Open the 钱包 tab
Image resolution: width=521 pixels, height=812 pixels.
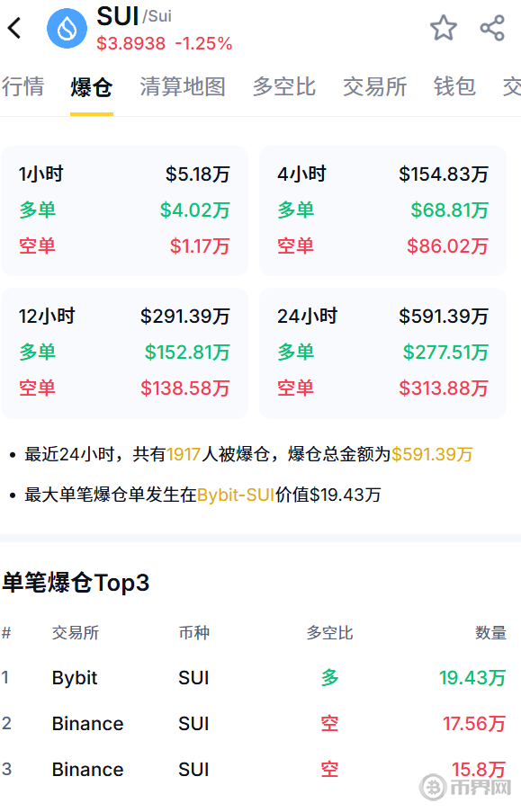454,86
